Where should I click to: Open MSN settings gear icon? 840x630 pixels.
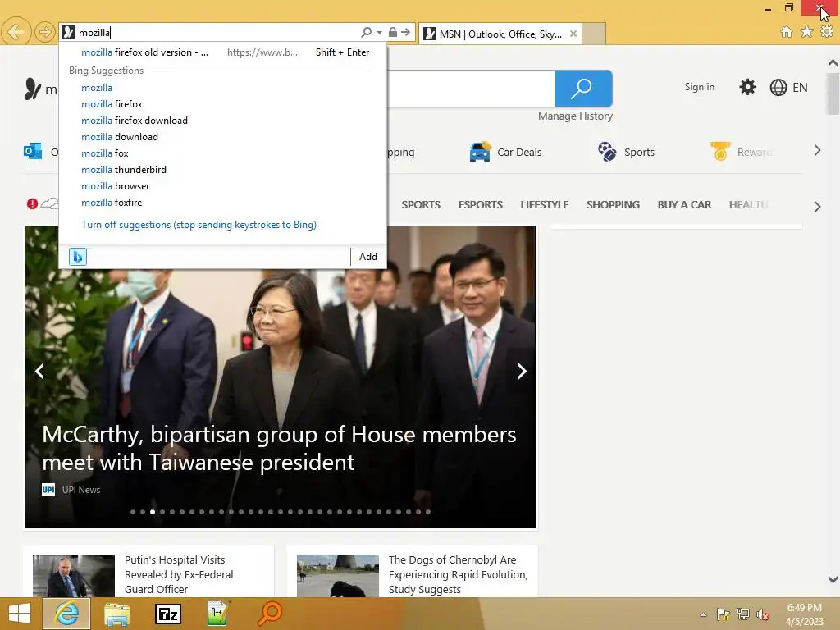point(747,87)
